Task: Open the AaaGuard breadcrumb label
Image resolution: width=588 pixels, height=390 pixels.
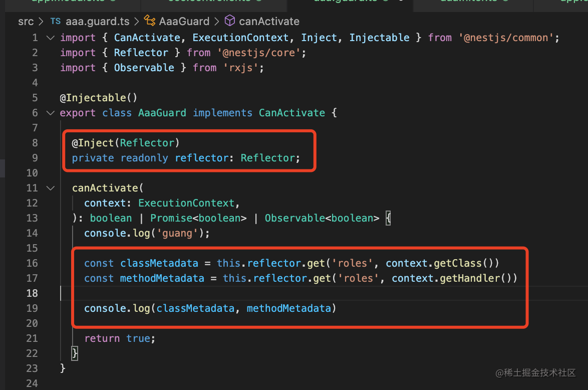Action: (x=184, y=22)
